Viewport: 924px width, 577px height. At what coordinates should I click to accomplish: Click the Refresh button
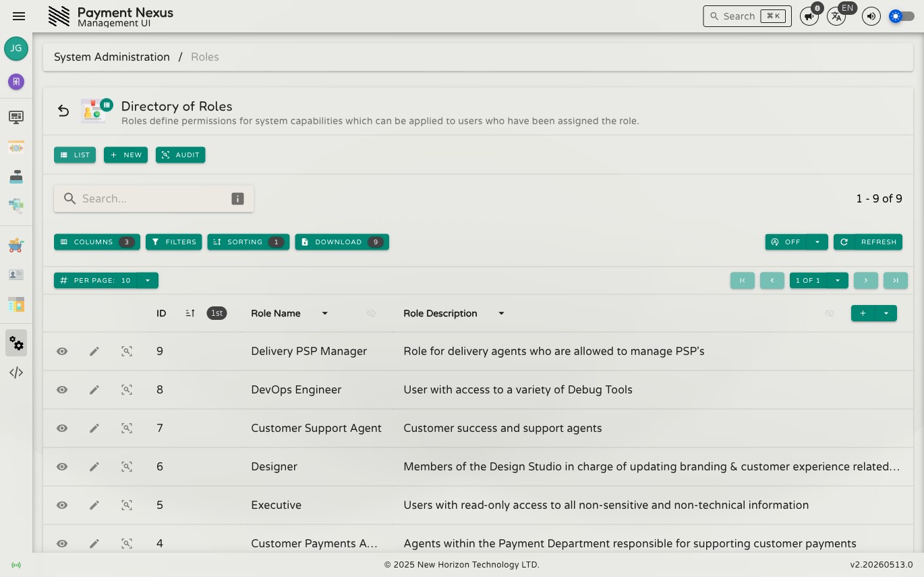coord(868,242)
